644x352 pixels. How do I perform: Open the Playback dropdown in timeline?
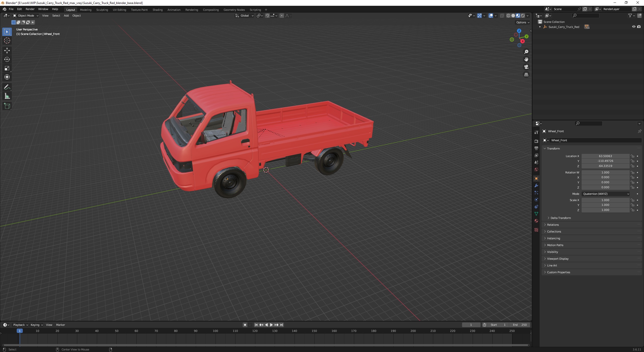click(20, 325)
